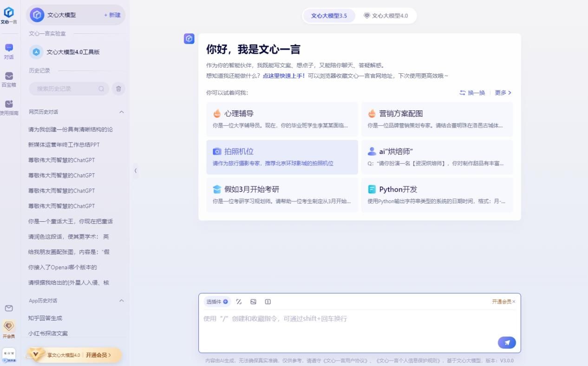Select the 心理辅导 prompt card
Screen dimensions: 588x366
point(282,119)
